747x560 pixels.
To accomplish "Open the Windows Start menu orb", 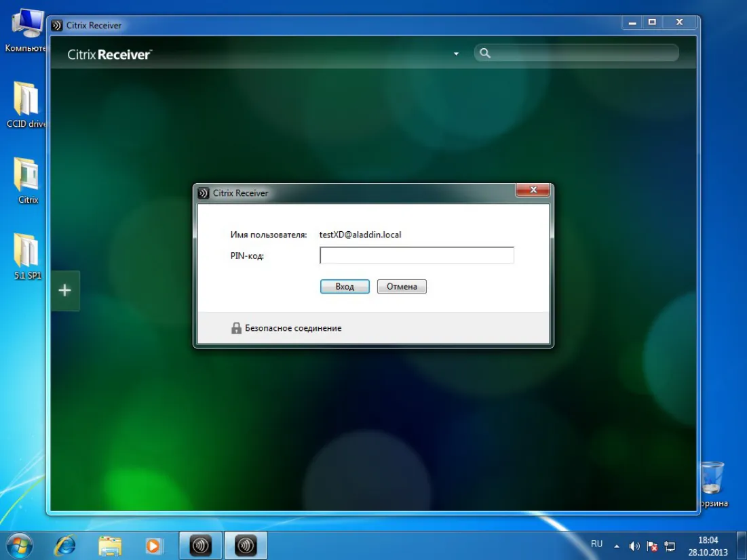I will pyautogui.click(x=20, y=546).
